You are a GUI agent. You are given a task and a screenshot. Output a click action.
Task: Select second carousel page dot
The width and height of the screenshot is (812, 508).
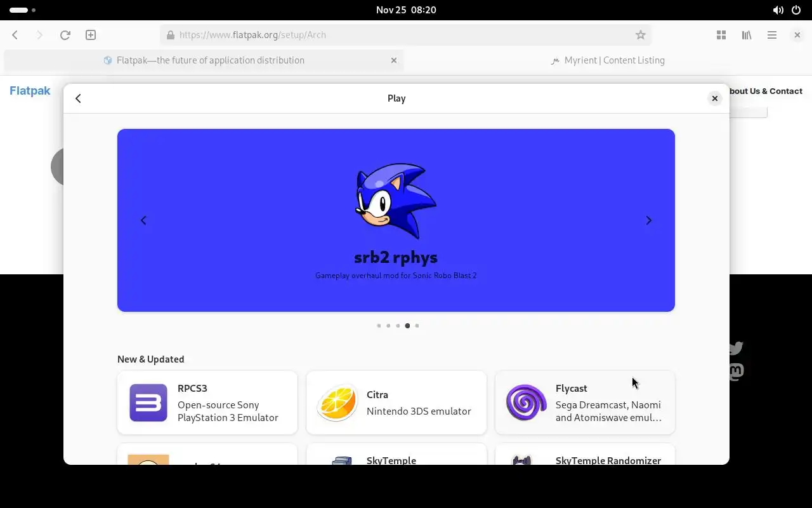point(388,326)
